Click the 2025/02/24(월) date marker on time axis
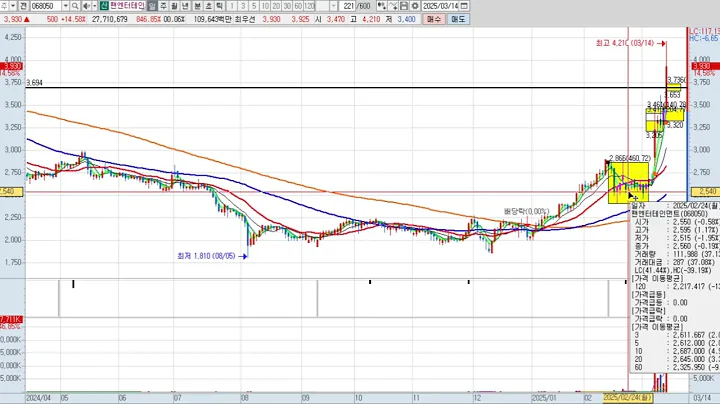This screenshot has height=404, width=720. coord(628,398)
